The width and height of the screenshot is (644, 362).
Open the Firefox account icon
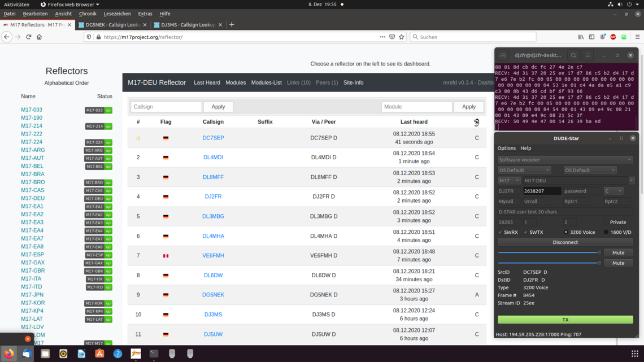click(x=603, y=37)
